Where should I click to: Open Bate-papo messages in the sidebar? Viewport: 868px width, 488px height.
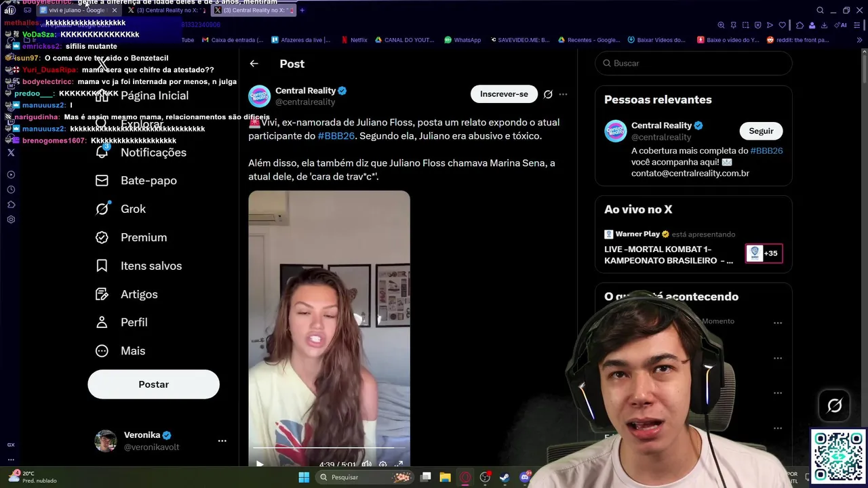(x=136, y=180)
